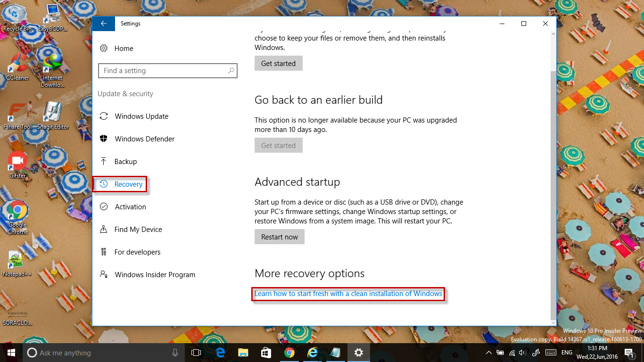The height and width of the screenshot is (362, 644).
Task: Click the back arrow in Settings header
Action: point(103,23)
